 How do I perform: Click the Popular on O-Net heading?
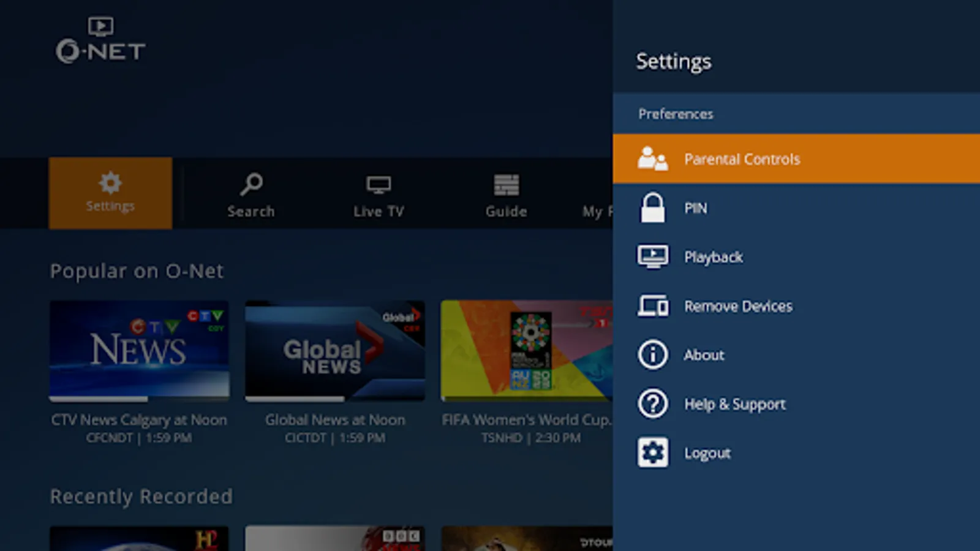click(x=137, y=271)
